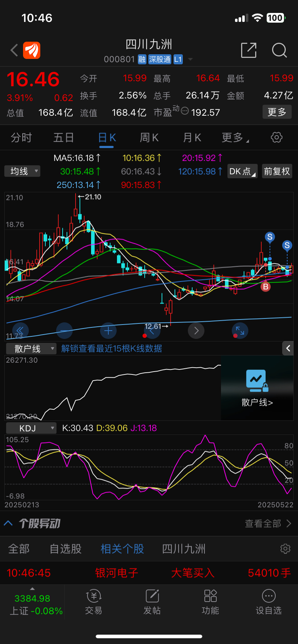Tap the K:30.43 value

click(77, 428)
